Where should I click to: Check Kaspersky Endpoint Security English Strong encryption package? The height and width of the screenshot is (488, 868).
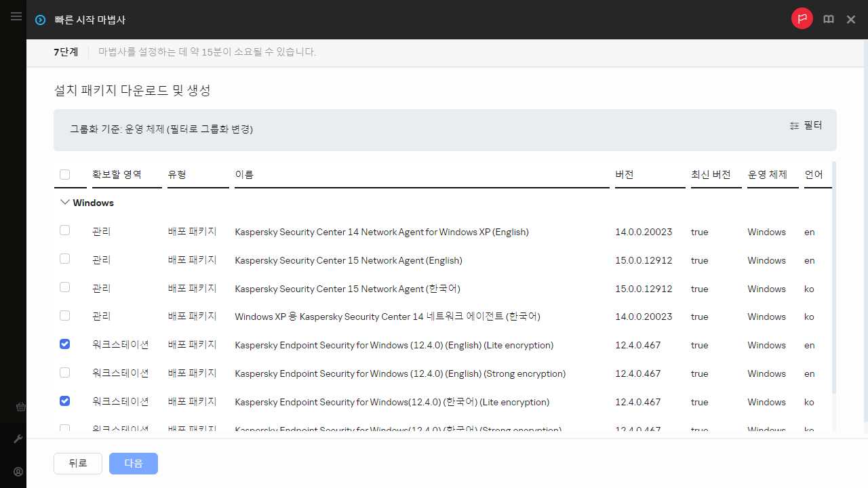coord(64,372)
